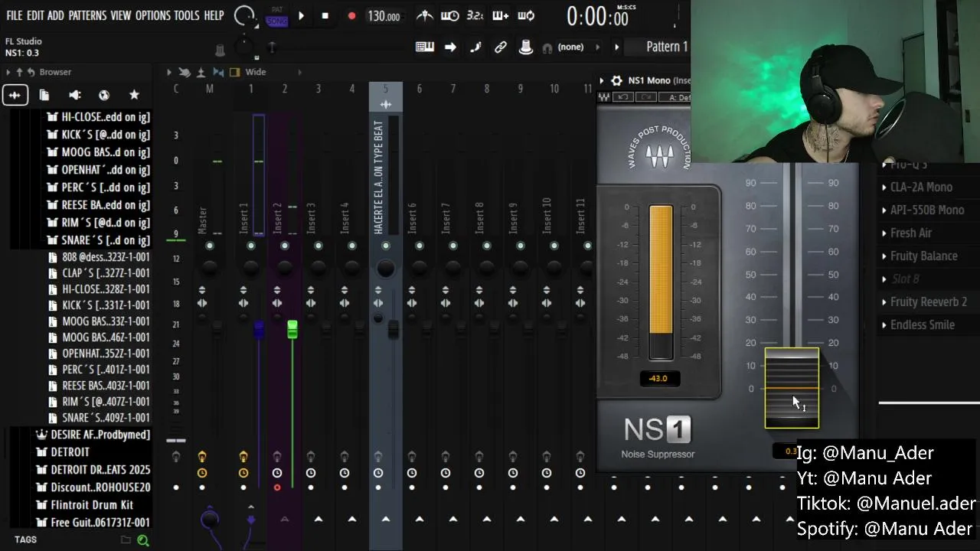Click the Stop button in the transport
This screenshot has height=551, width=980.
coord(325,15)
